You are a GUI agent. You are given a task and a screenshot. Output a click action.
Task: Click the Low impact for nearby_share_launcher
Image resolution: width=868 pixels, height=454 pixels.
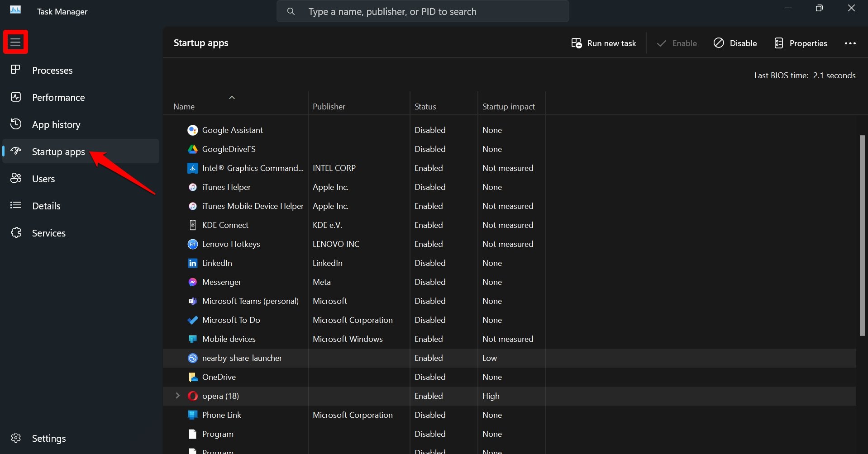pyautogui.click(x=489, y=358)
